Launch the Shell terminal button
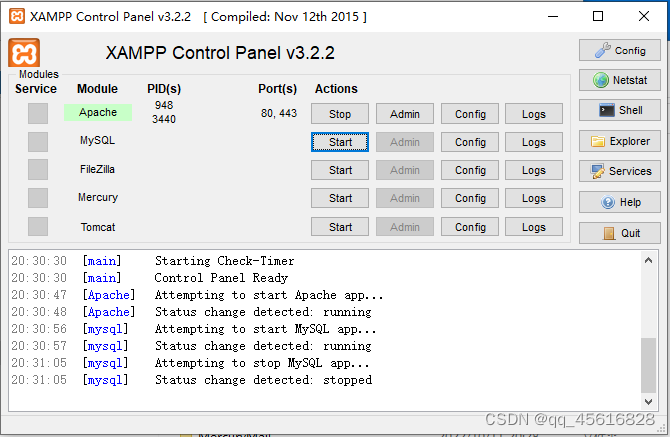Screen dimensions: 670x437 point(620,110)
